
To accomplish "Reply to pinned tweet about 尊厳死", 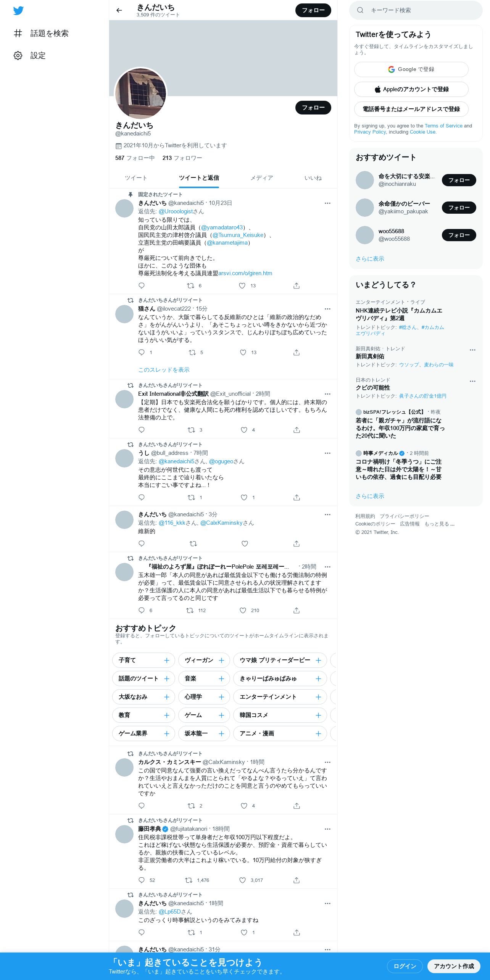I will click(x=142, y=285).
